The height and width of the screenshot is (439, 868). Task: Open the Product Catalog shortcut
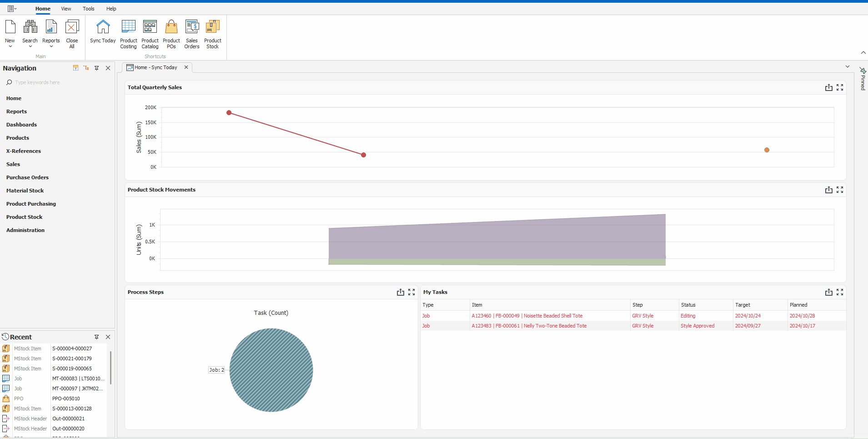pos(150,34)
